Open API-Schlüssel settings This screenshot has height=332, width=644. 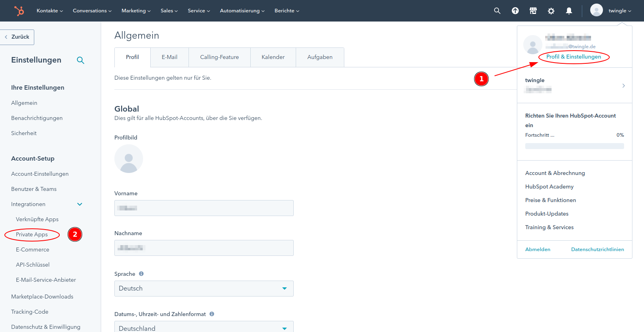(33, 265)
